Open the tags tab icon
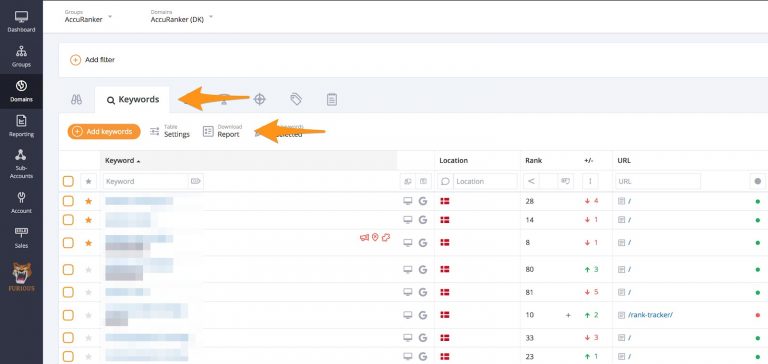Image resolution: width=768 pixels, height=364 pixels. click(296, 99)
